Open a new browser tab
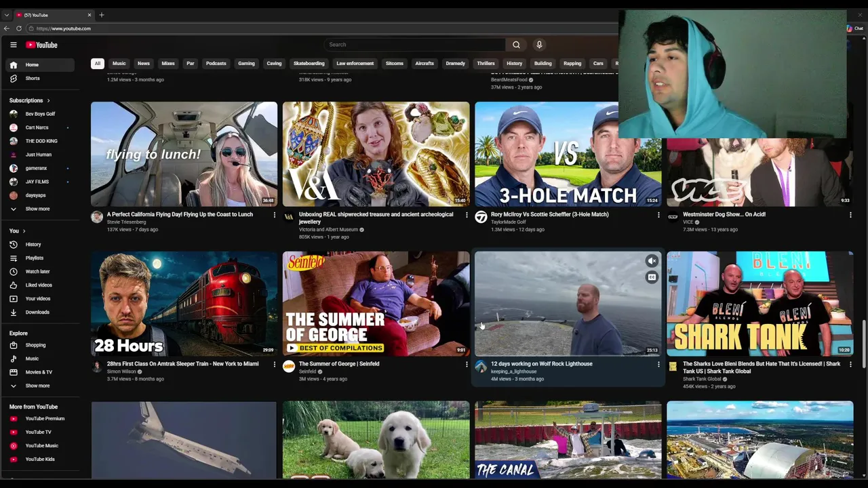868x488 pixels. (102, 15)
